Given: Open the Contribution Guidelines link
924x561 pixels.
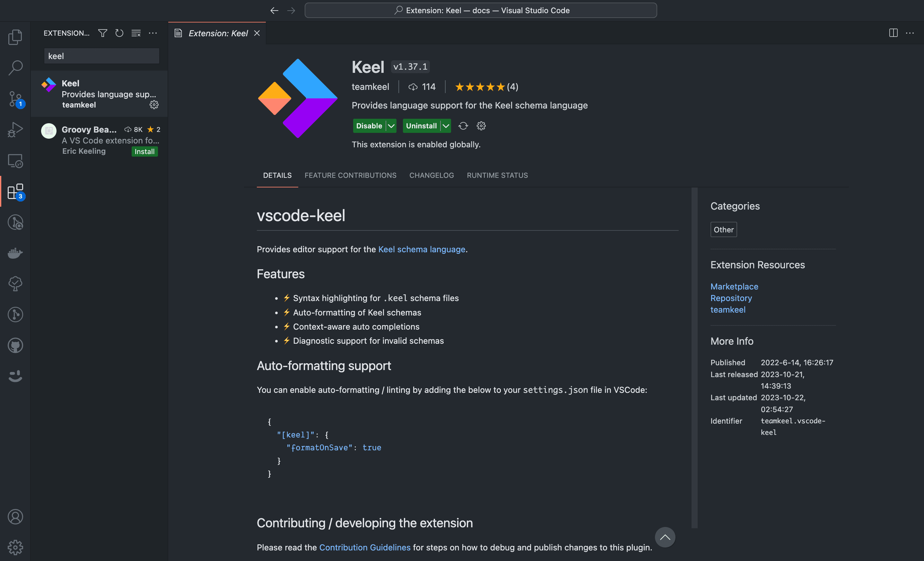Looking at the screenshot, I should click(x=364, y=547).
